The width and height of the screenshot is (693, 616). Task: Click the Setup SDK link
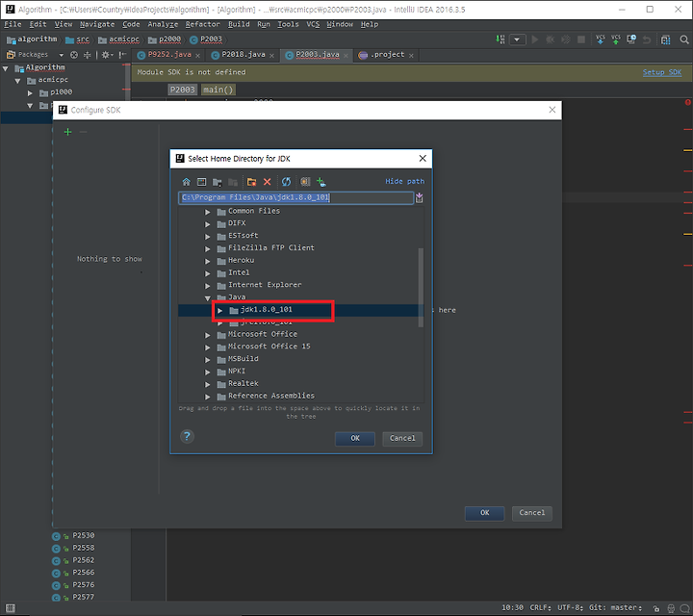[x=661, y=72]
